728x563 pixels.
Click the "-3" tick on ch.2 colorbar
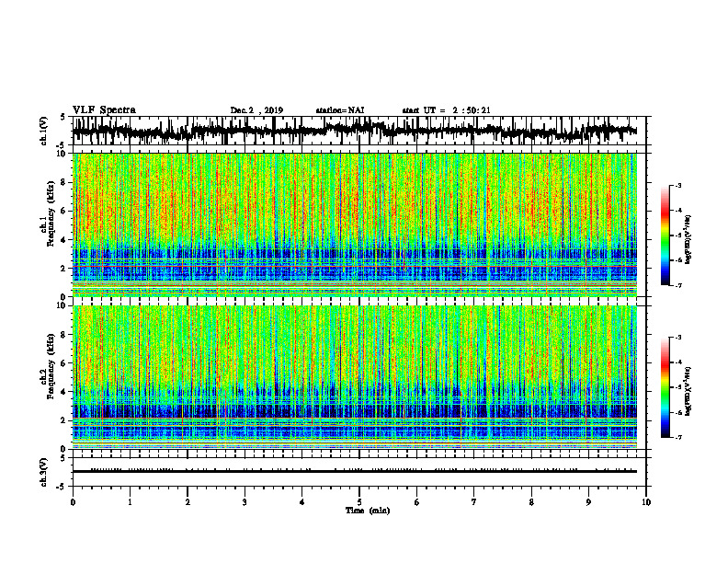678,338
